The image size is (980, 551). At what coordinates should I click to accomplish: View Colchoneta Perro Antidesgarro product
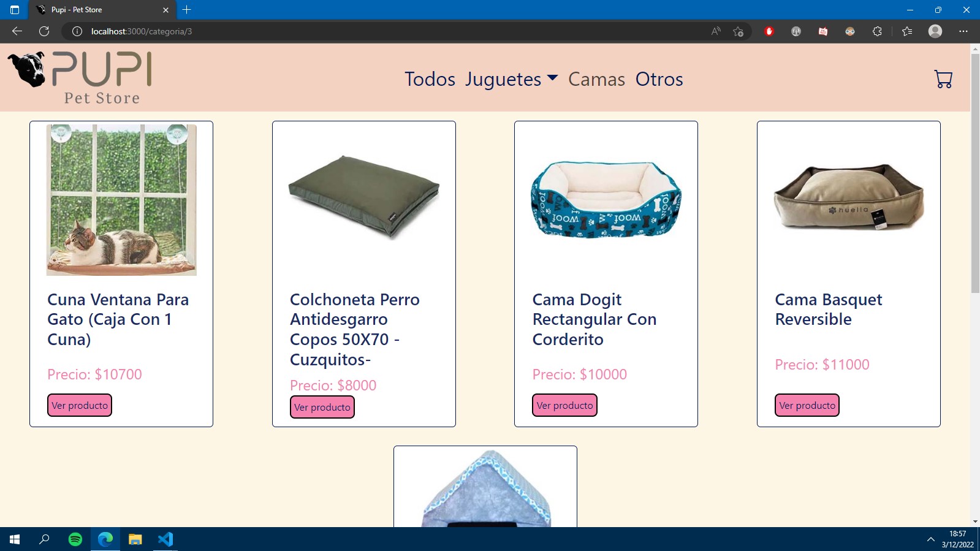coord(322,407)
